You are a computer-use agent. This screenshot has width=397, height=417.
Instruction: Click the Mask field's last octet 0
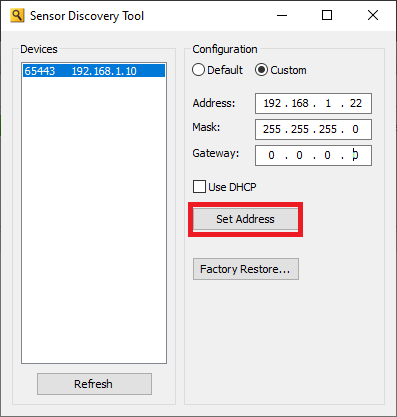355,129
